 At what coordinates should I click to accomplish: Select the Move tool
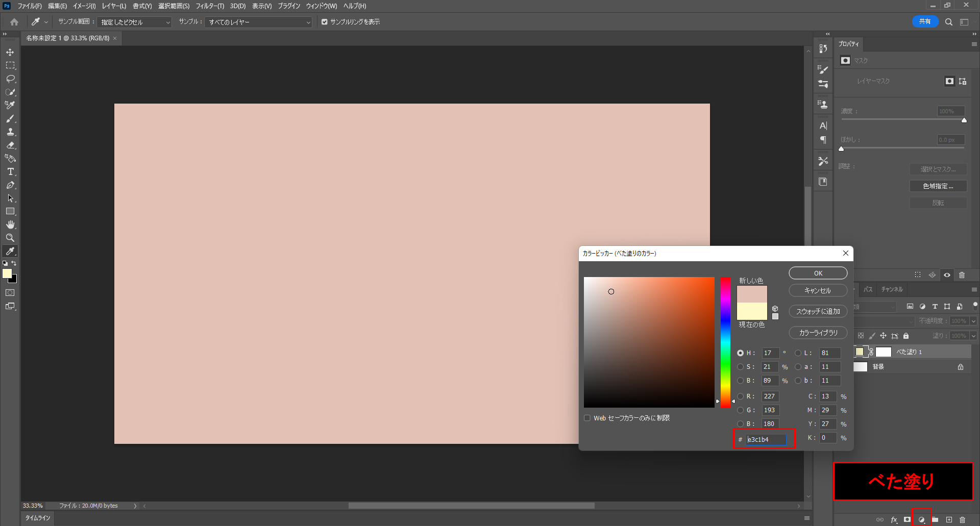tap(10, 53)
